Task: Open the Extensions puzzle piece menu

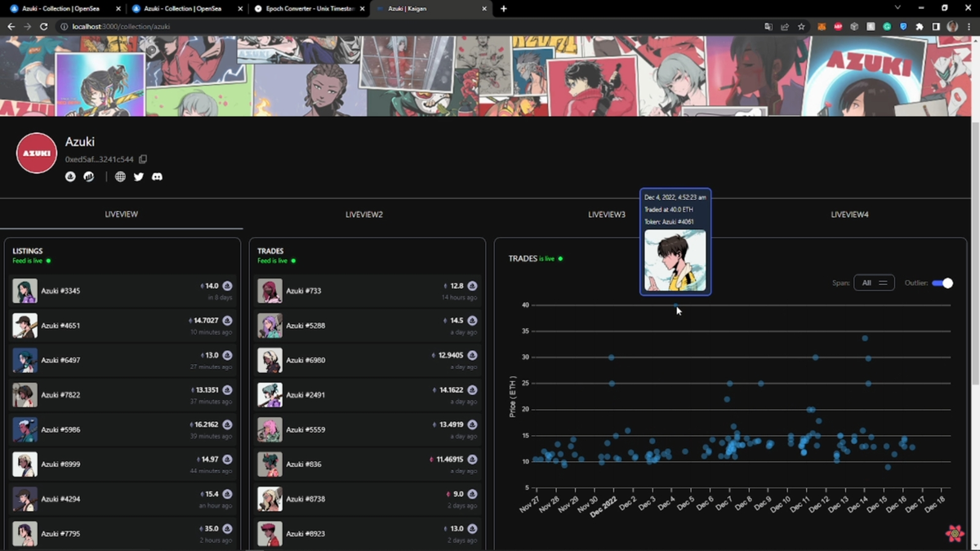Action: (x=920, y=27)
